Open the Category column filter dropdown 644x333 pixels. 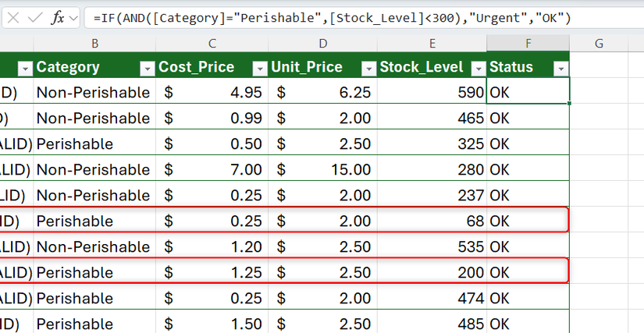tap(144, 69)
